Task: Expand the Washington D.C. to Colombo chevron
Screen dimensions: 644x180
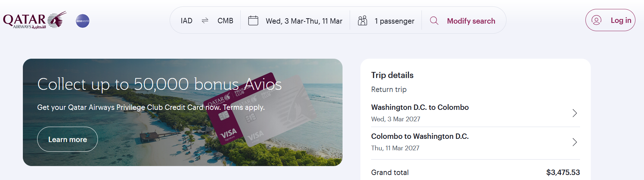Action: point(575,113)
